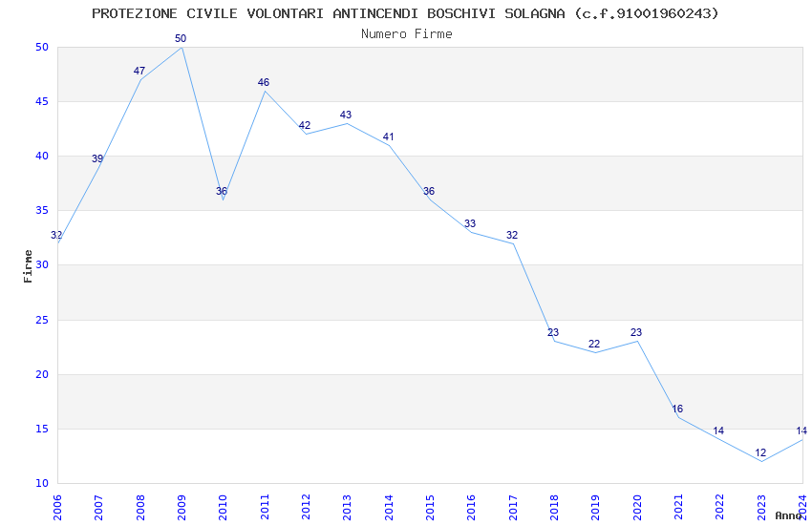Click the 2007 x-axis year label
812x525 pixels.
pos(98,508)
